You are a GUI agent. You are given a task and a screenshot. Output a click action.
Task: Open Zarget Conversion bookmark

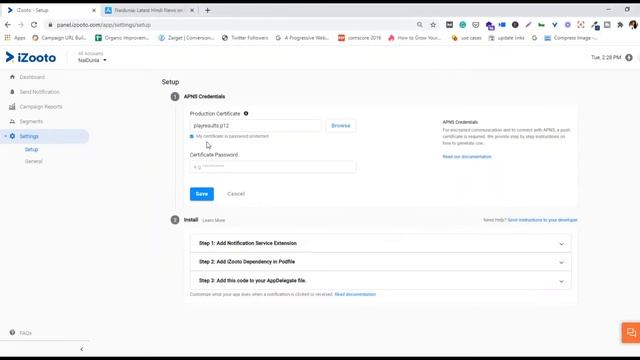[186, 38]
